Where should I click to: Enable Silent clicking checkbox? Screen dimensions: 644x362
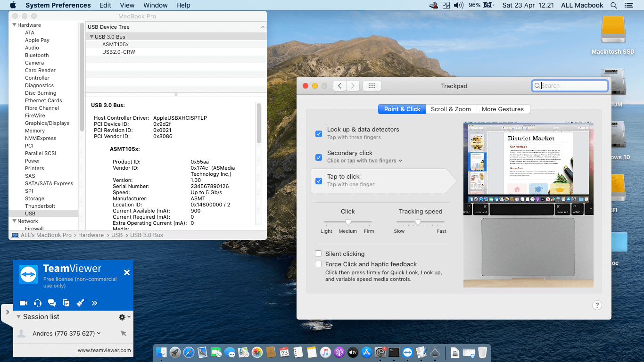point(319,254)
